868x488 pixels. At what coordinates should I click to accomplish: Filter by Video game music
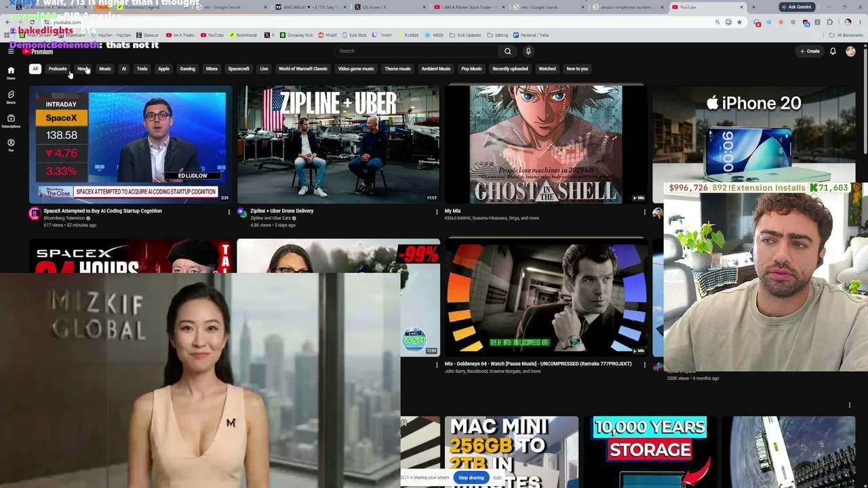click(356, 68)
